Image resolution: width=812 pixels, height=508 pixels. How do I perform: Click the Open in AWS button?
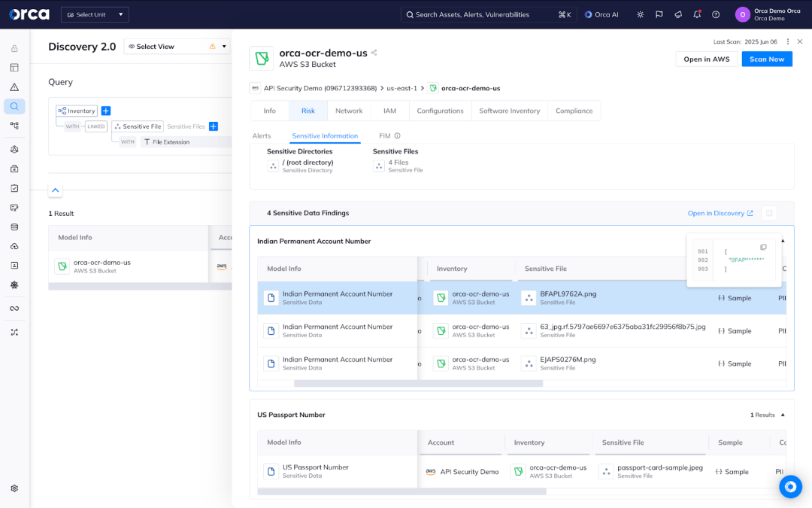pos(706,59)
